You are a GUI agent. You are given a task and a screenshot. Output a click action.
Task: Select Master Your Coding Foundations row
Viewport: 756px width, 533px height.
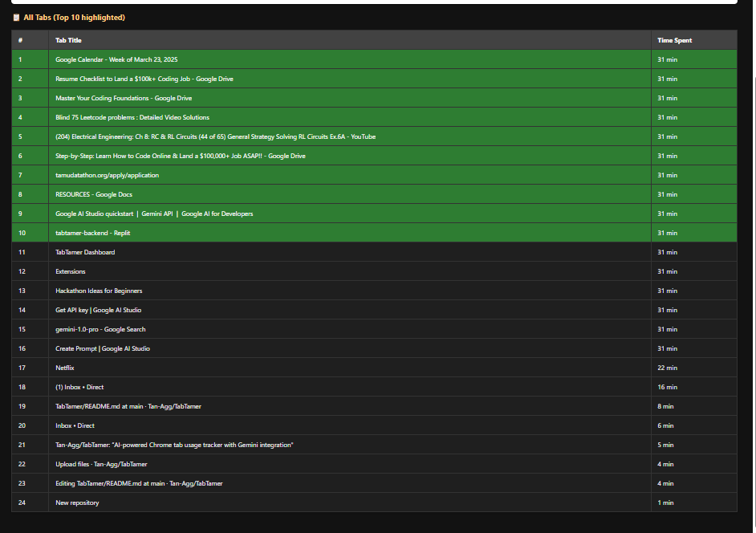click(x=374, y=98)
